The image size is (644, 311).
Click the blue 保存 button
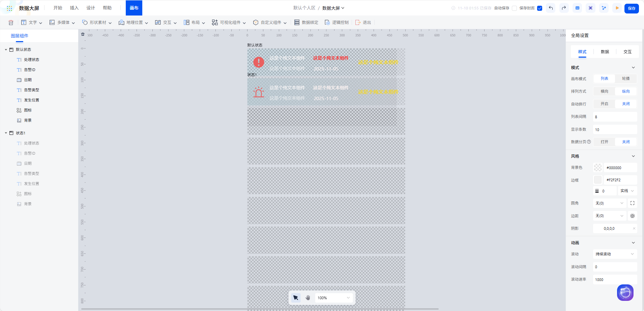pos(632,8)
